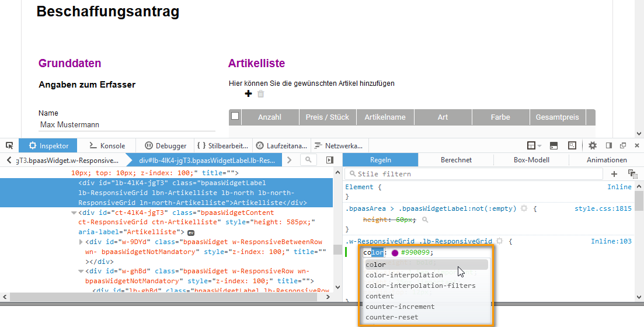Click the trash icon in Artikelliste
644x327 pixels.
261,94
